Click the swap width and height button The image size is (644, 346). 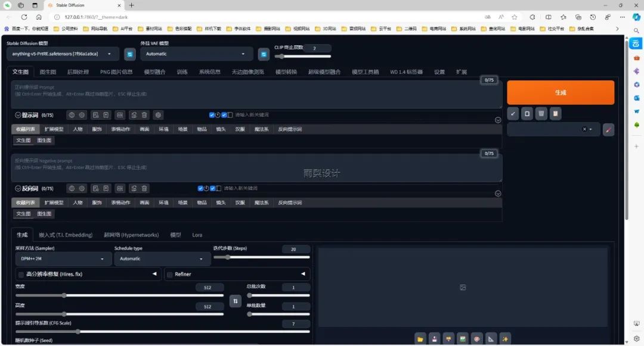coord(236,301)
